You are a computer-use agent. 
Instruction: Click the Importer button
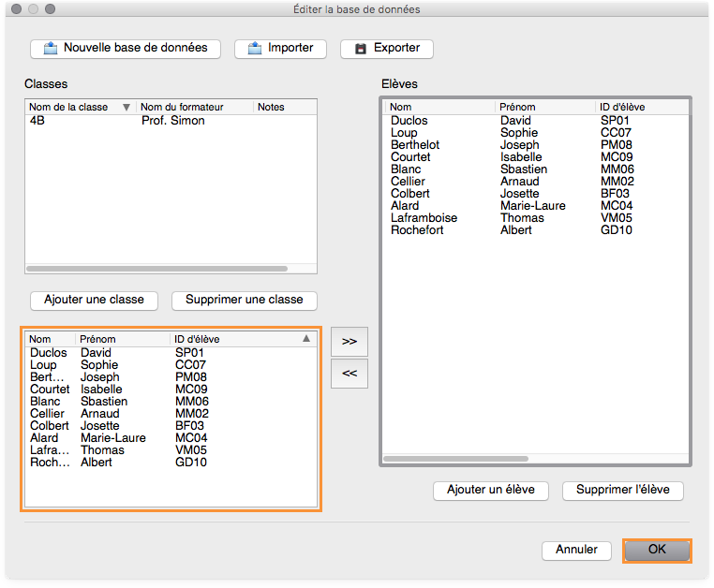tap(280, 48)
